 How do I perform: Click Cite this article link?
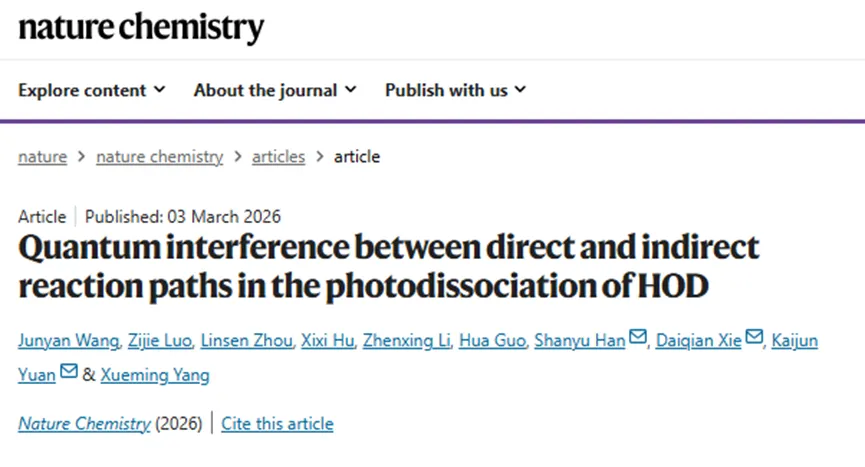coord(277,423)
